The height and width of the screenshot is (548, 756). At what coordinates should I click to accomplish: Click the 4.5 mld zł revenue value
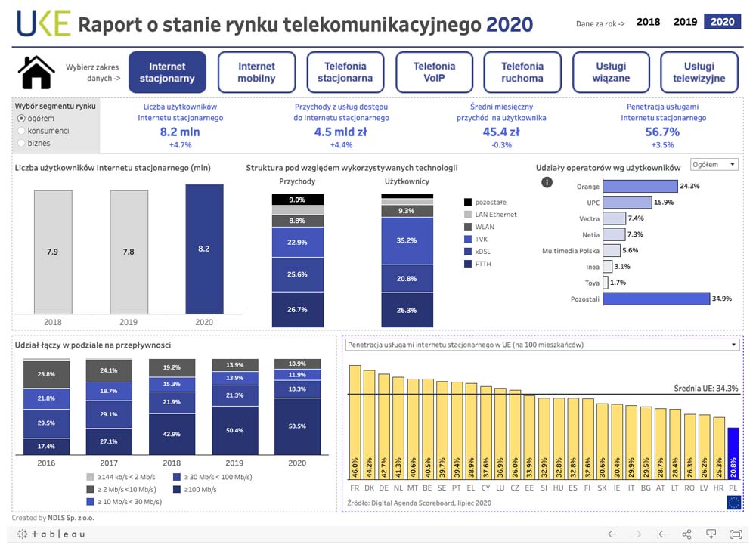[x=341, y=132]
